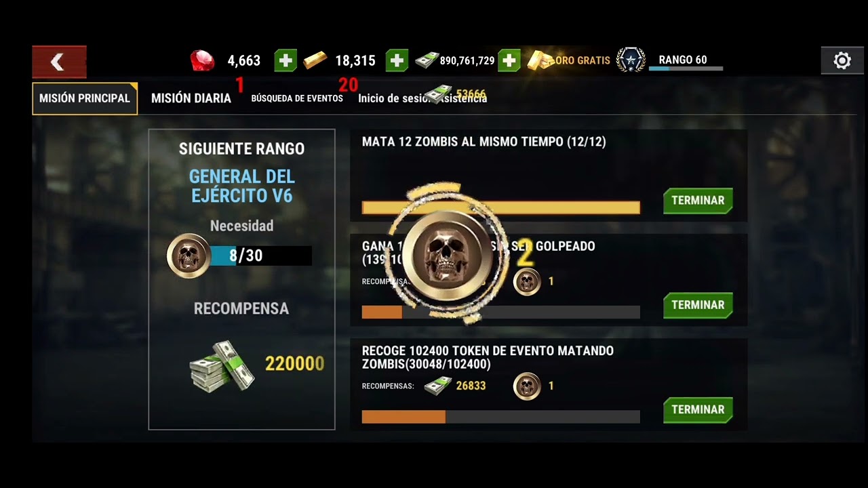
Task: Click the 8/30 skull progress bar
Action: click(x=261, y=256)
